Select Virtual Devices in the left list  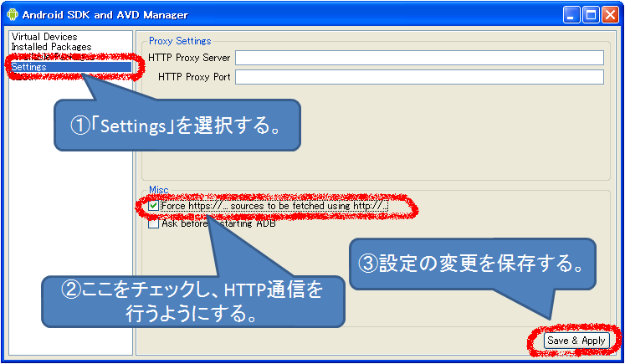(44, 37)
